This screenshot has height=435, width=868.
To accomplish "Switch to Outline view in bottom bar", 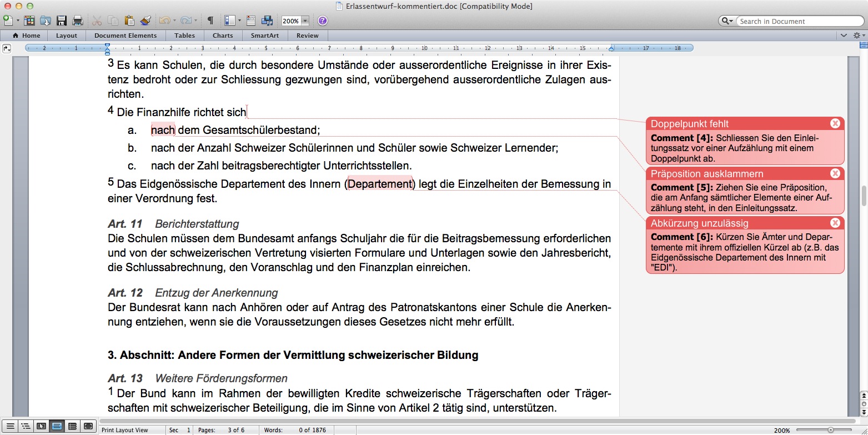I will coord(26,427).
